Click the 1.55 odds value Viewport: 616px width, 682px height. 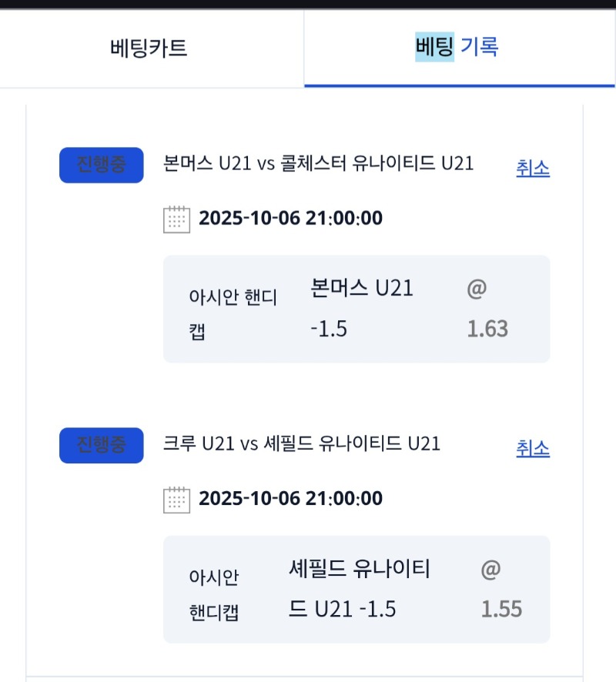click(x=501, y=610)
